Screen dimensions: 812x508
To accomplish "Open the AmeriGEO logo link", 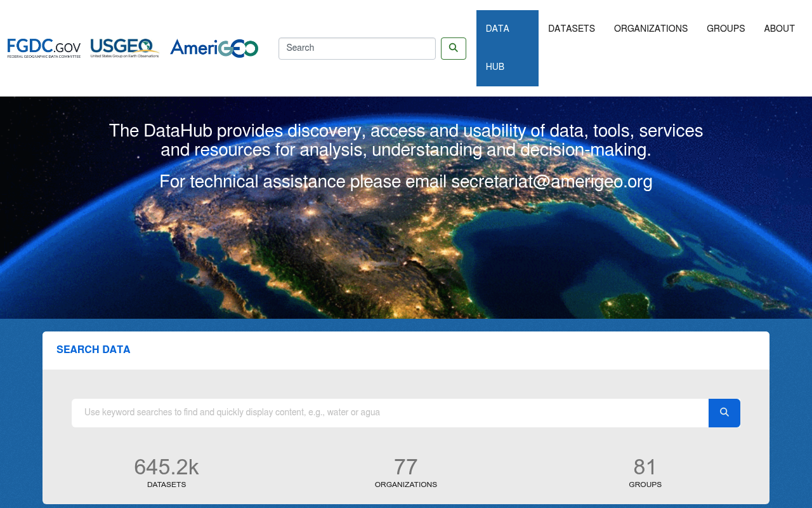I will 214,48.
